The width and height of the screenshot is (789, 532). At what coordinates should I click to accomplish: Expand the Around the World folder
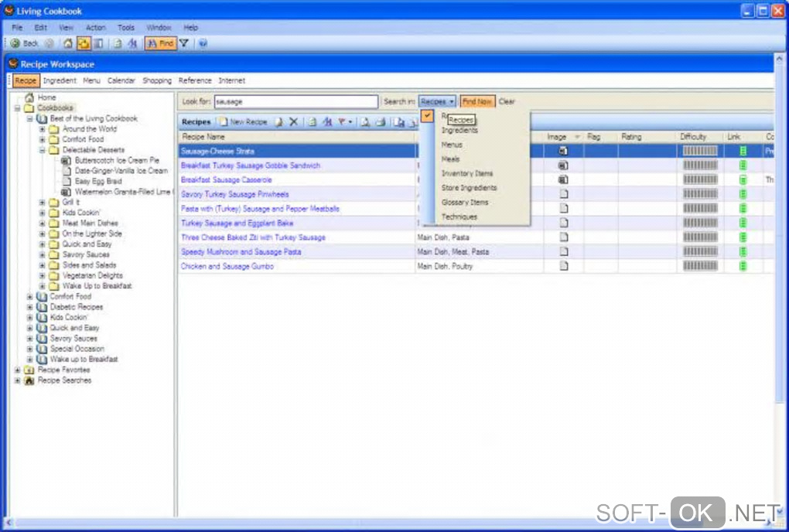point(43,129)
